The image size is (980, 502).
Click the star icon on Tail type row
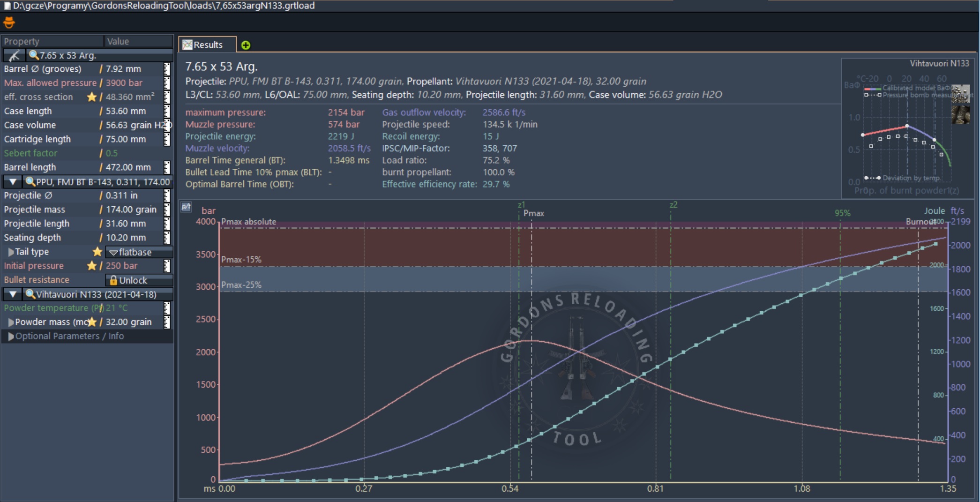[97, 252]
